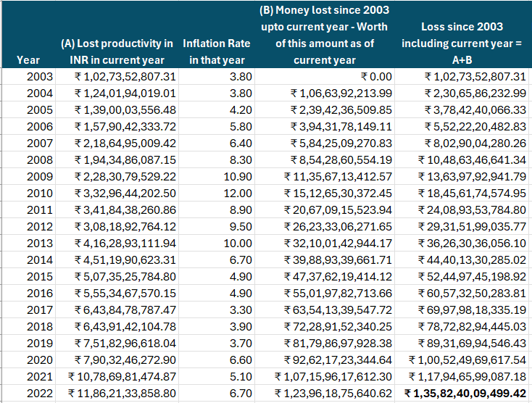The image size is (532, 403).
Task: Click the Money lost since 2003 header cell
Action: [325, 34]
